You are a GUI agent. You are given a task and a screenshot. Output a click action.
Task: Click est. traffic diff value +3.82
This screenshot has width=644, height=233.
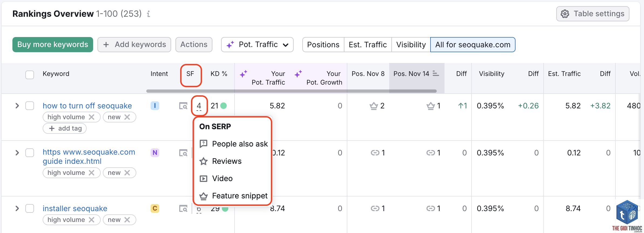tap(600, 106)
